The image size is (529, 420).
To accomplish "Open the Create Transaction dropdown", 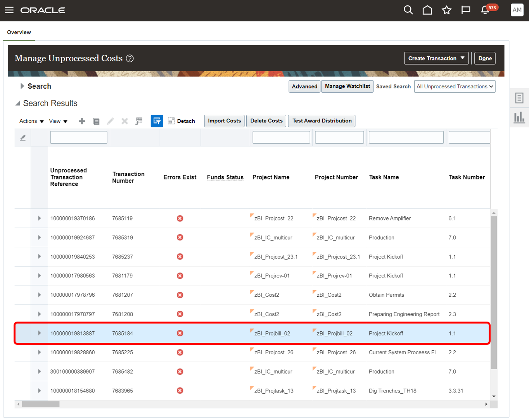I will (436, 58).
